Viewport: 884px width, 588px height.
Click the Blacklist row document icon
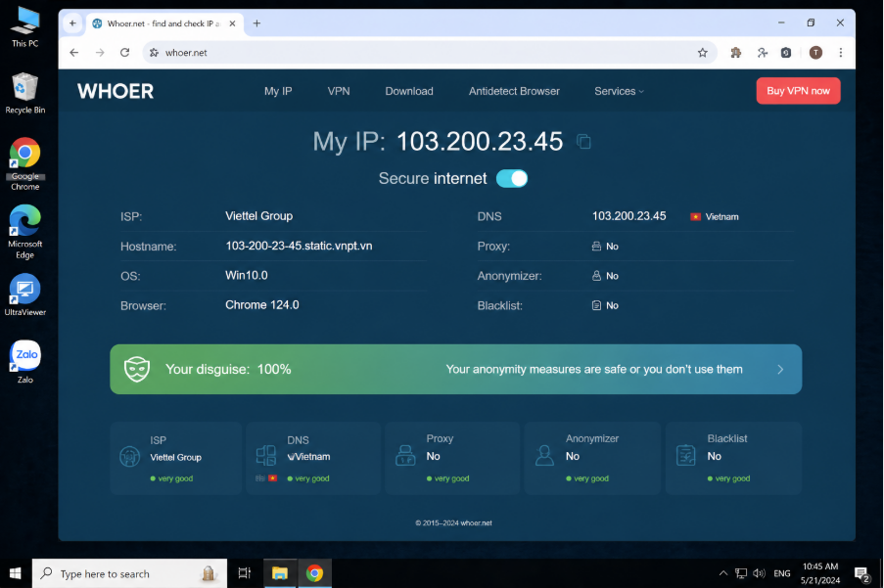tap(596, 305)
